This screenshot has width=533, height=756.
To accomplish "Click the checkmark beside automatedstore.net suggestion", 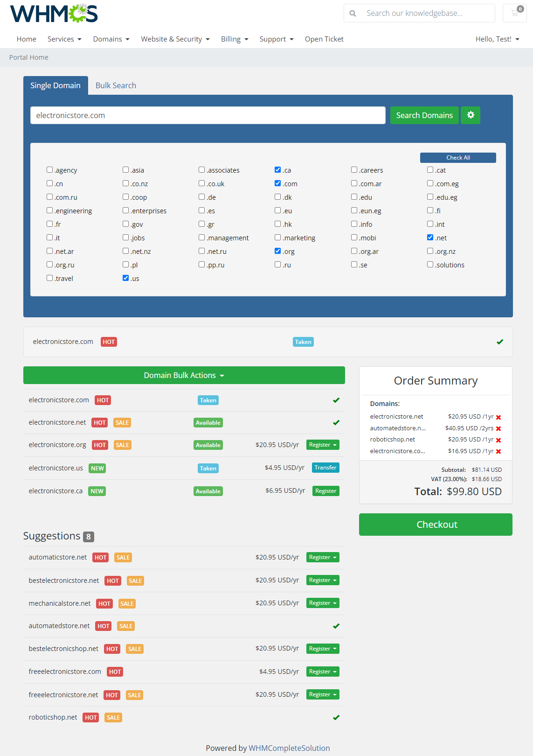I will 336,626.
